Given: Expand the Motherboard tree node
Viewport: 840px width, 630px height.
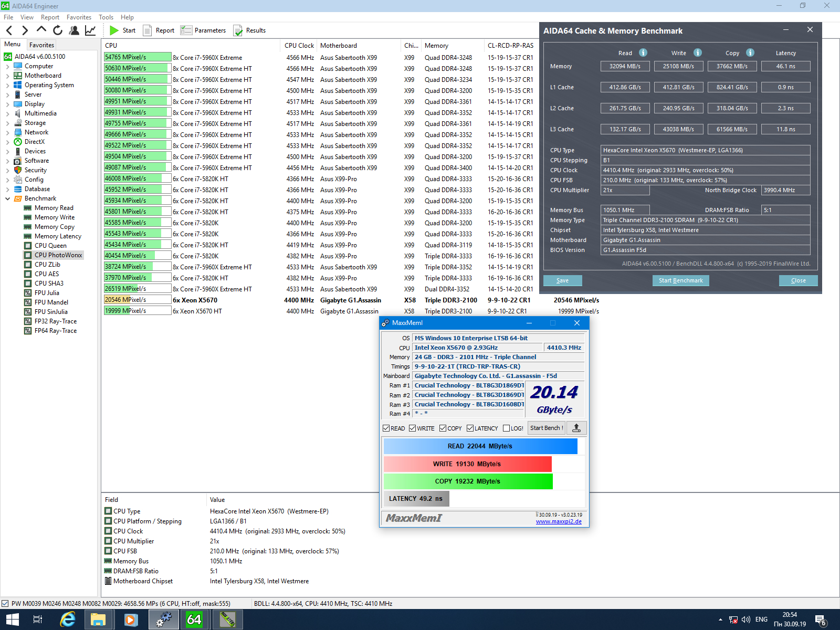Looking at the screenshot, I should tap(7, 76).
